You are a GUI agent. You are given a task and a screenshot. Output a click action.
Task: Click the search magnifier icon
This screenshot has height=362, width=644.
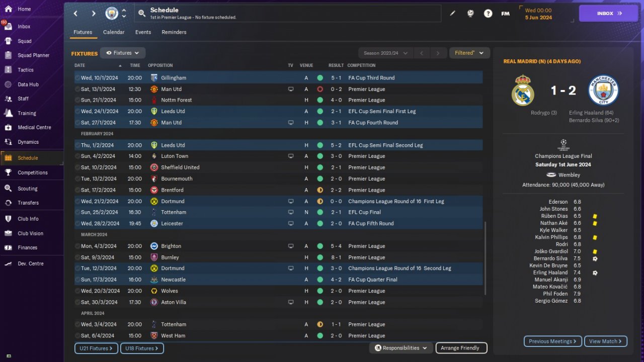(x=142, y=14)
